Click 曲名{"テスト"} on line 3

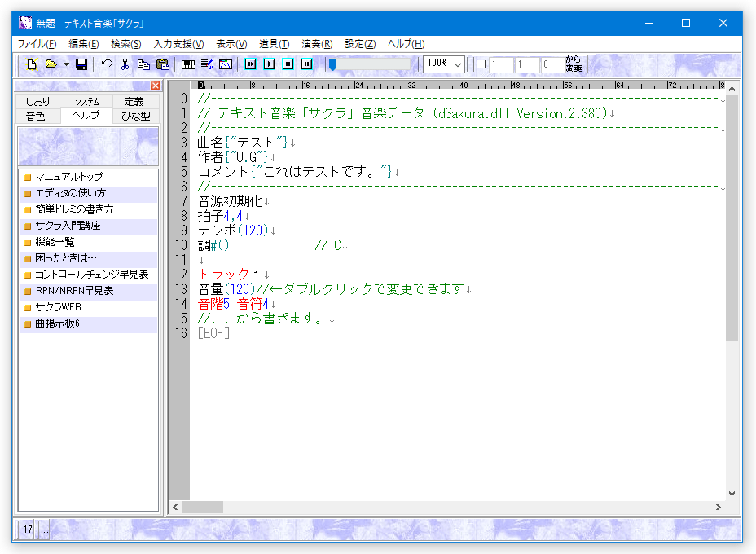[x=243, y=143]
